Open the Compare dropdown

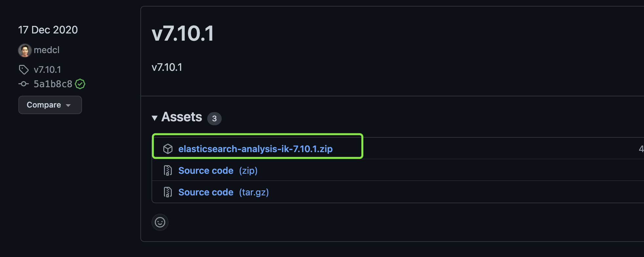[x=50, y=105]
